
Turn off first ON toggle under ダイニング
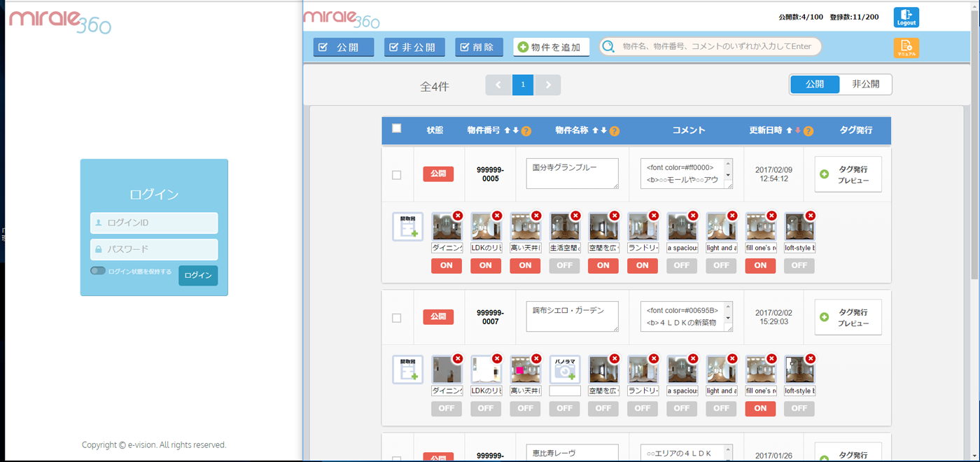point(447,265)
